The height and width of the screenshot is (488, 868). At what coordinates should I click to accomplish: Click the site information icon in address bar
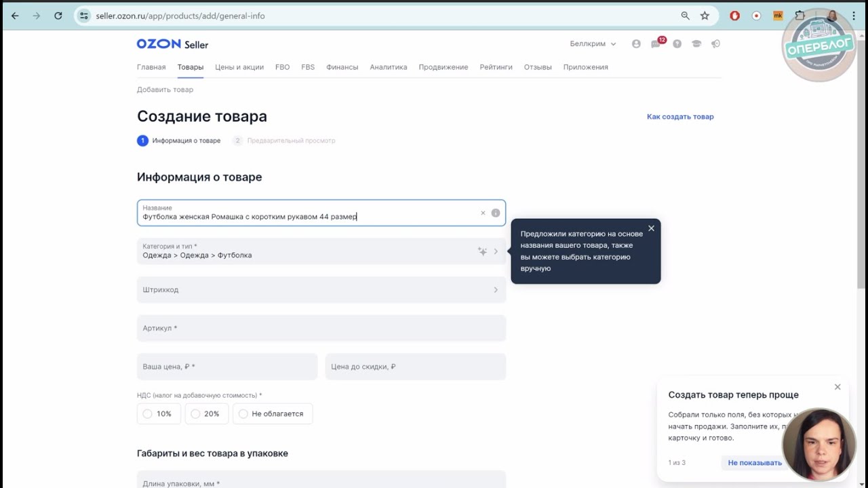tap(83, 16)
